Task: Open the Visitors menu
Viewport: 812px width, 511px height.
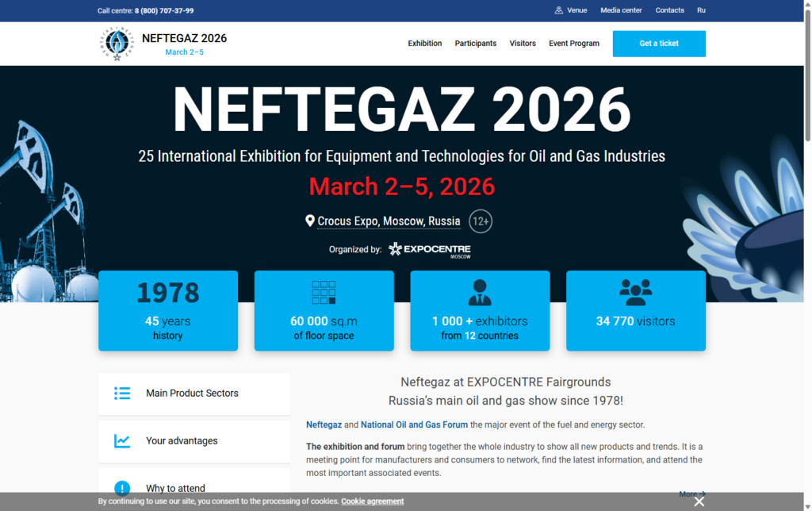Action: (x=523, y=44)
